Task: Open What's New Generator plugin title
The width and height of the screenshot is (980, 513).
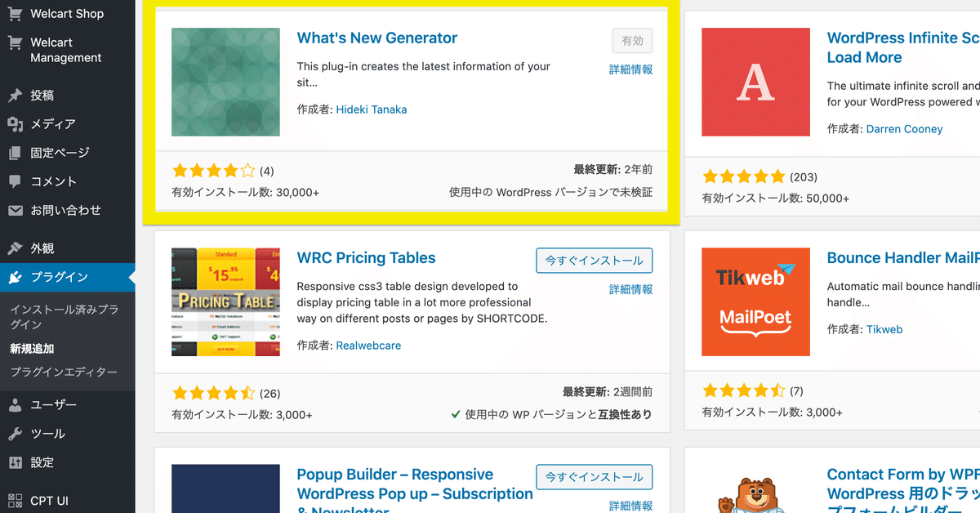Action: [376, 38]
